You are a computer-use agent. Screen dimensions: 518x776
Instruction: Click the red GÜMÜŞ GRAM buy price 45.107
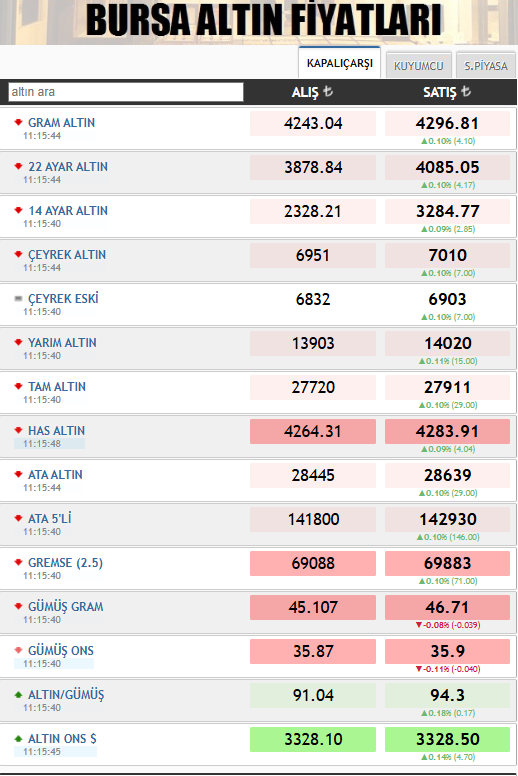[x=313, y=607]
